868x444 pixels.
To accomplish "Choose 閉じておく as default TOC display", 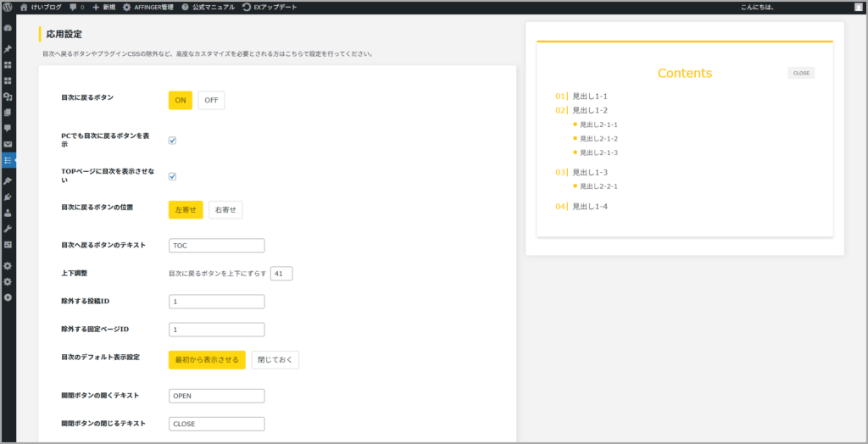I will (275, 360).
